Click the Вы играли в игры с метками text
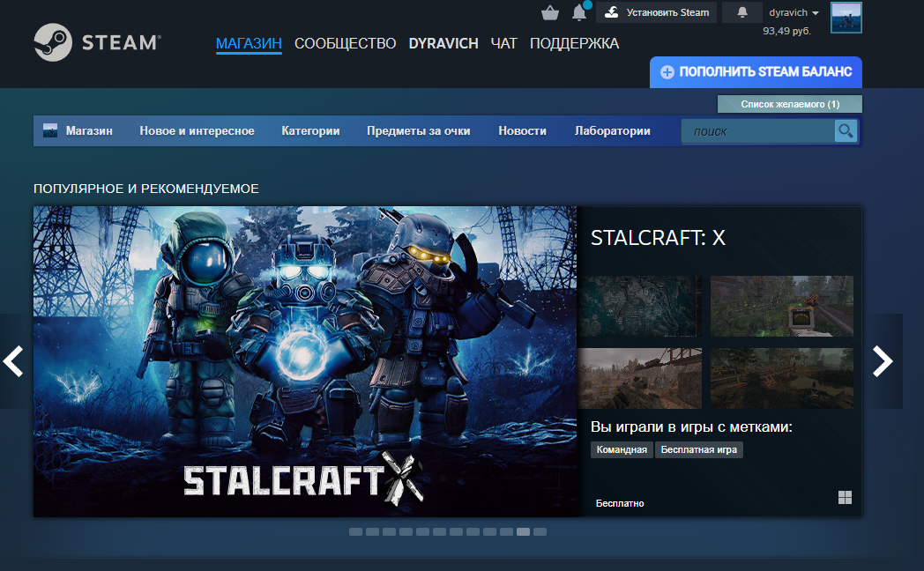 (x=691, y=426)
